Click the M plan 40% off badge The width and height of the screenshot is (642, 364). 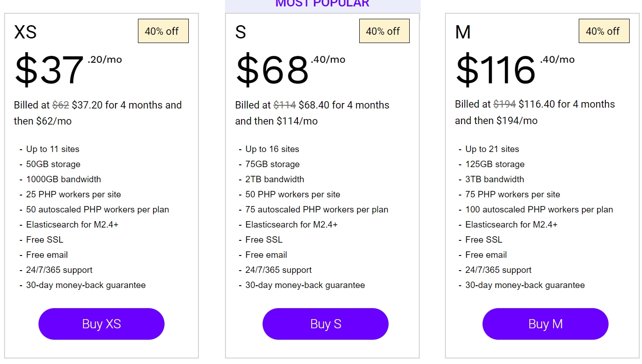(x=604, y=31)
